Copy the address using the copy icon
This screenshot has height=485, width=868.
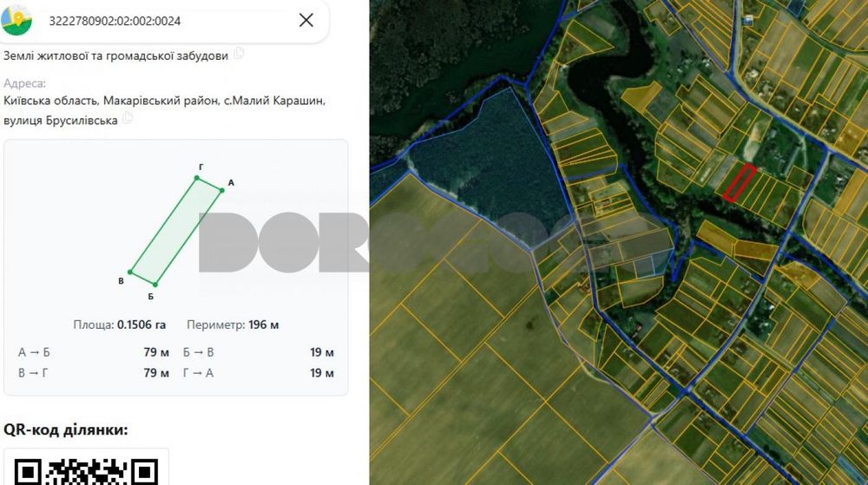click(128, 118)
